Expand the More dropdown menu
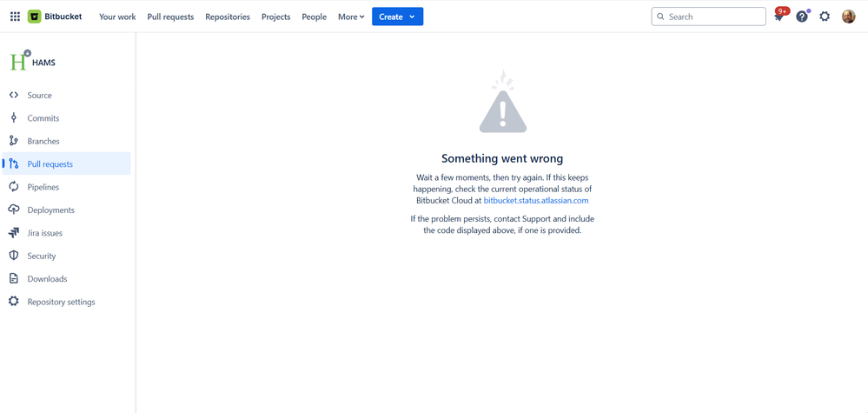Screen dimensions: 868x413 (x=351, y=17)
